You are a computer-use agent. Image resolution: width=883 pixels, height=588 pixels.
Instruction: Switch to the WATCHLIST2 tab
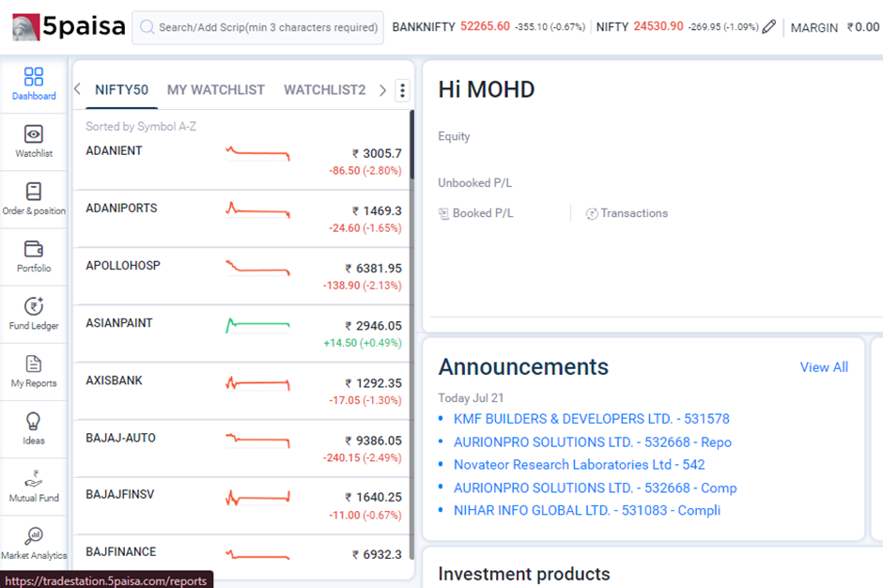click(325, 89)
